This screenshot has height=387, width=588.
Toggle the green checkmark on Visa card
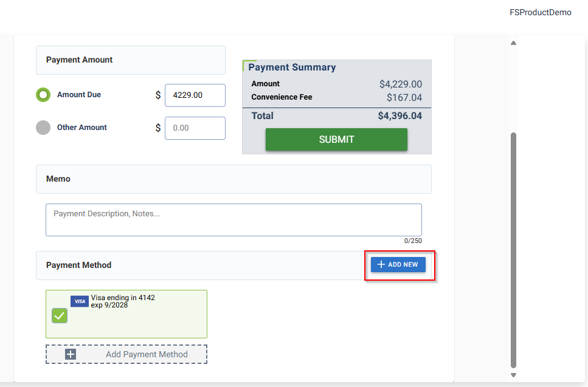point(60,315)
